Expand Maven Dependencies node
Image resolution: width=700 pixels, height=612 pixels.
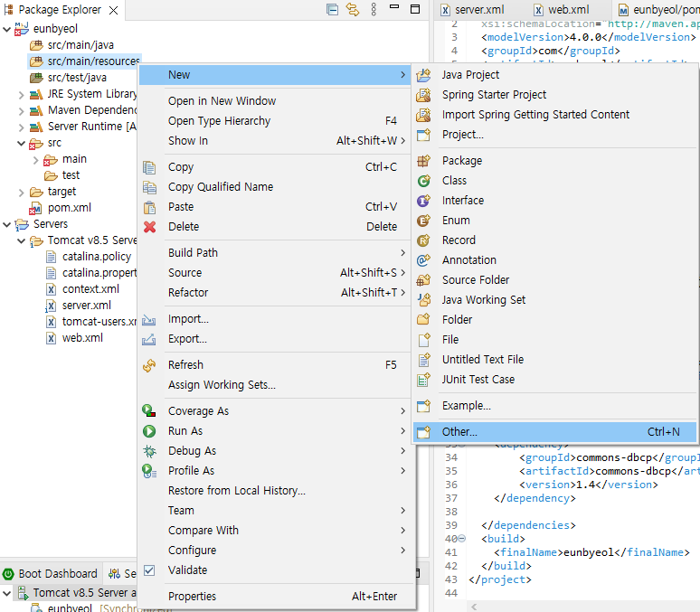(x=21, y=110)
